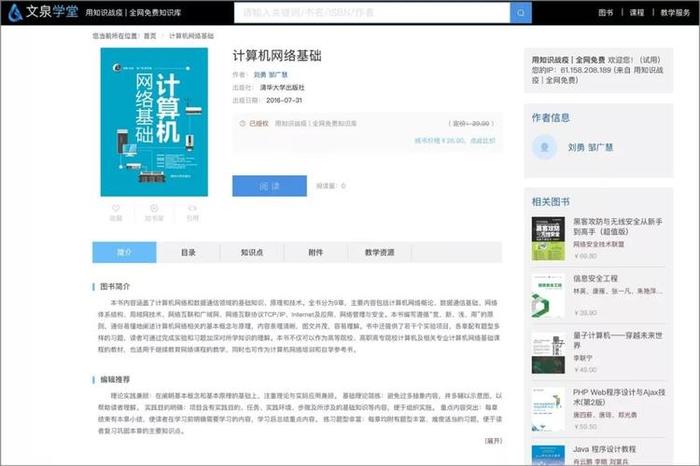Image resolution: width=700 pixels, height=466 pixels.
Task: Click the 相关图书 sidebar heading
Action: [550, 202]
